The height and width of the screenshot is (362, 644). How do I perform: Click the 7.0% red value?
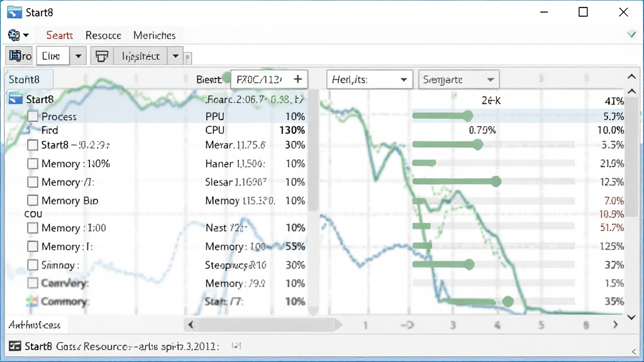tap(614, 200)
